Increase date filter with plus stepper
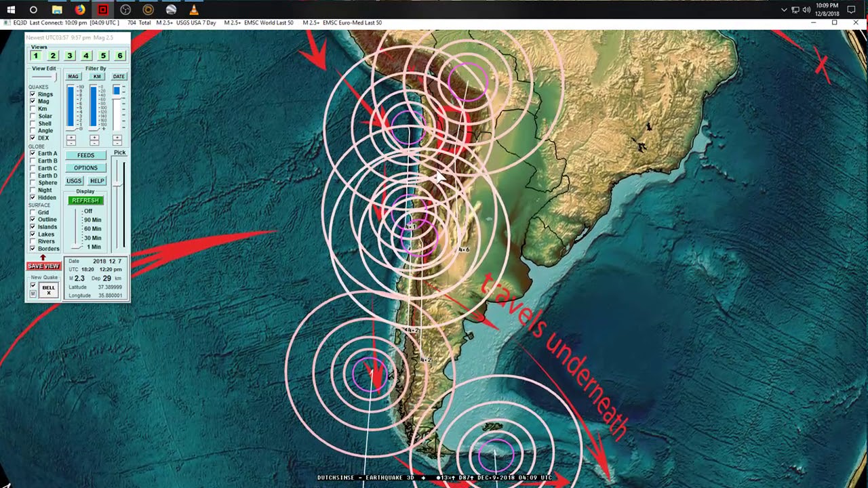The width and height of the screenshot is (868, 488). tap(117, 138)
